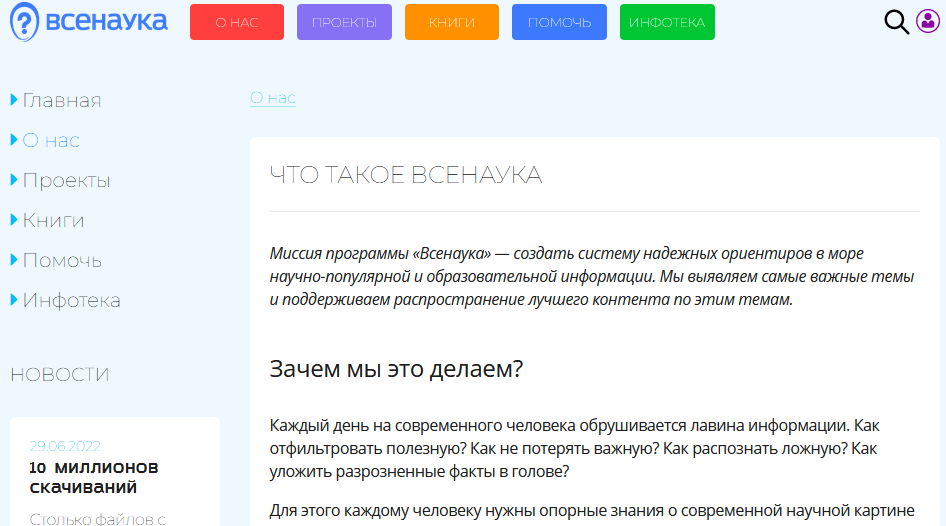Open Книги in the sidebar
The width and height of the screenshot is (946, 526).
click(x=53, y=220)
